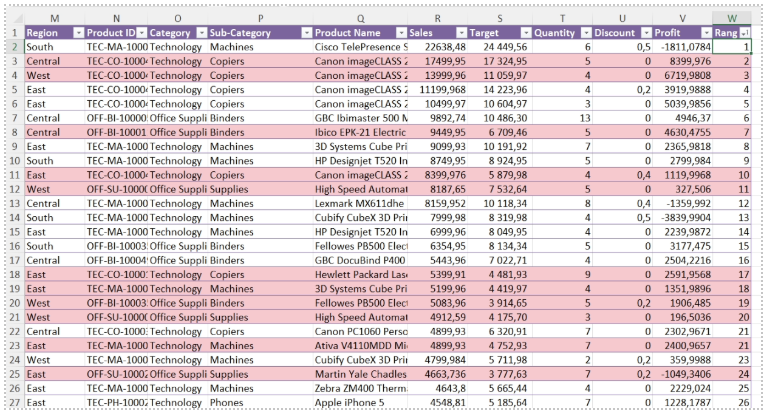
Task: Click the Sales cell with value 22638,48
Action: [x=440, y=46]
